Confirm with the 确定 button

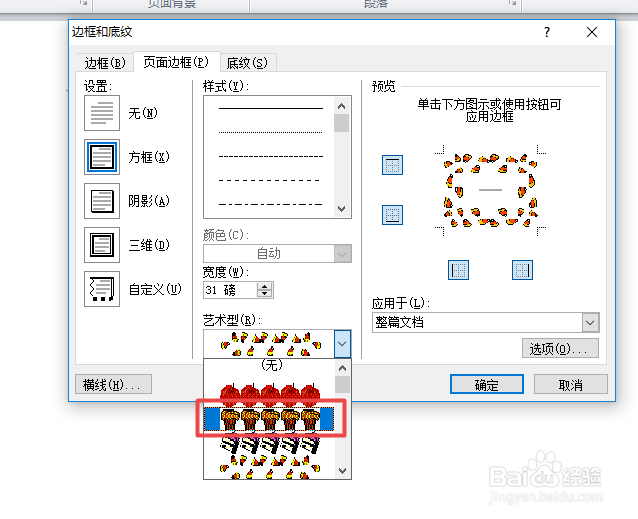point(487,384)
